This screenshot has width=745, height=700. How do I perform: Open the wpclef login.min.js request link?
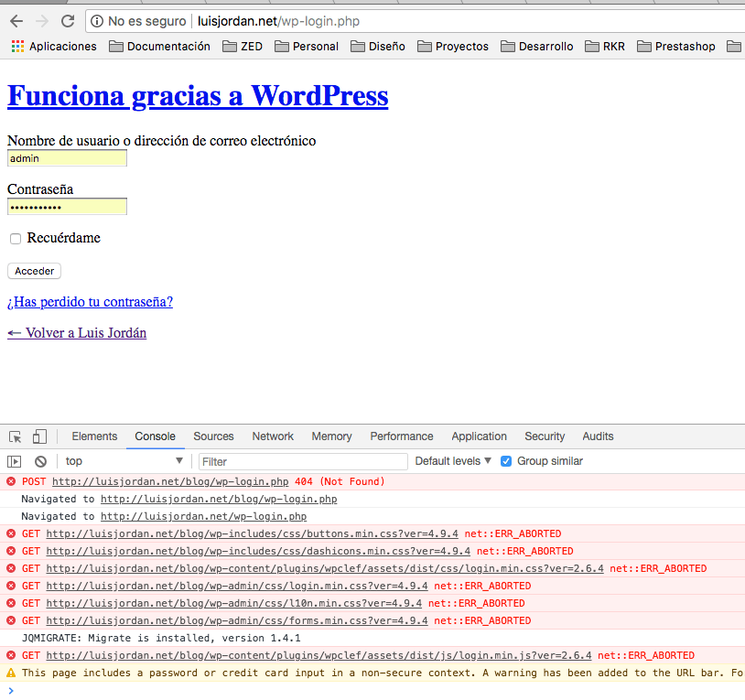coord(319,656)
